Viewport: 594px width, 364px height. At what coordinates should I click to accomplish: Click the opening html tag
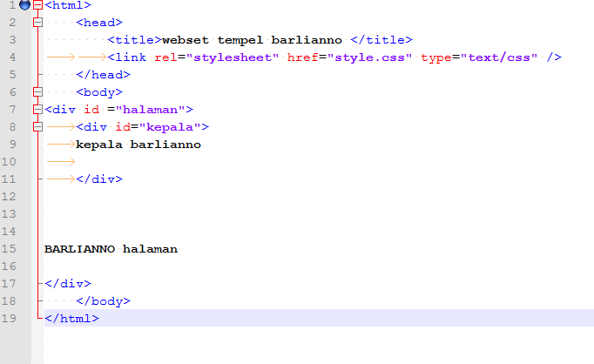click(68, 5)
